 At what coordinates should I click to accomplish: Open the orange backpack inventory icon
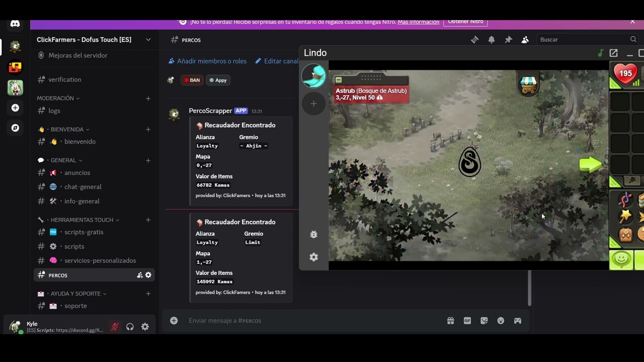click(x=625, y=234)
